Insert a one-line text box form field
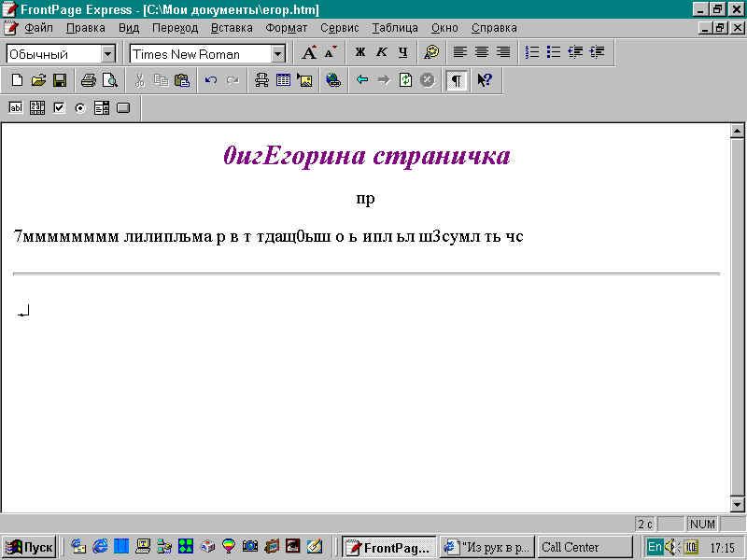This screenshot has height=560, width=747. pyautogui.click(x=16, y=107)
